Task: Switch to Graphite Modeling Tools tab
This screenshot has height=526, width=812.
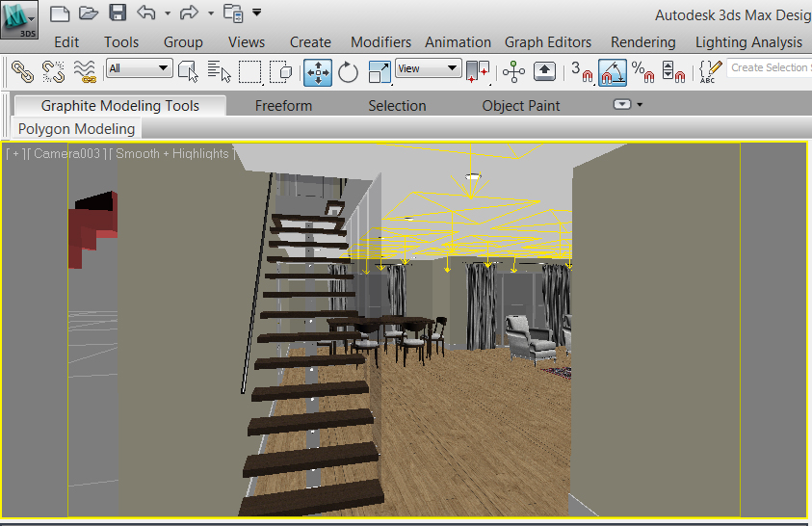Action: [120, 106]
